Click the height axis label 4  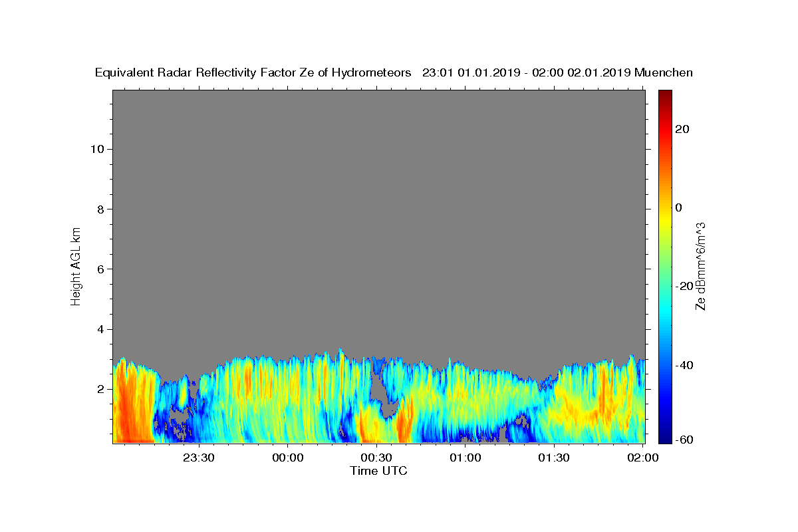(x=101, y=330)
